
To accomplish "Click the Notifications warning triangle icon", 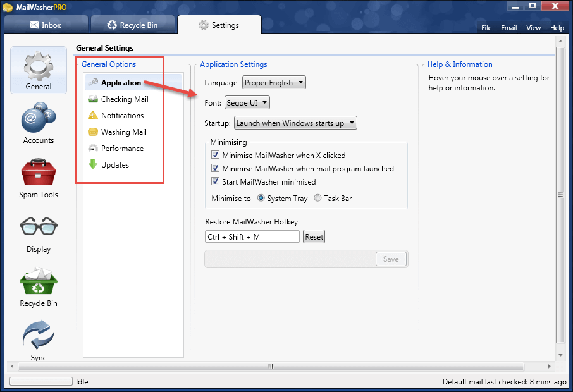I will click(x=93, y=116).
